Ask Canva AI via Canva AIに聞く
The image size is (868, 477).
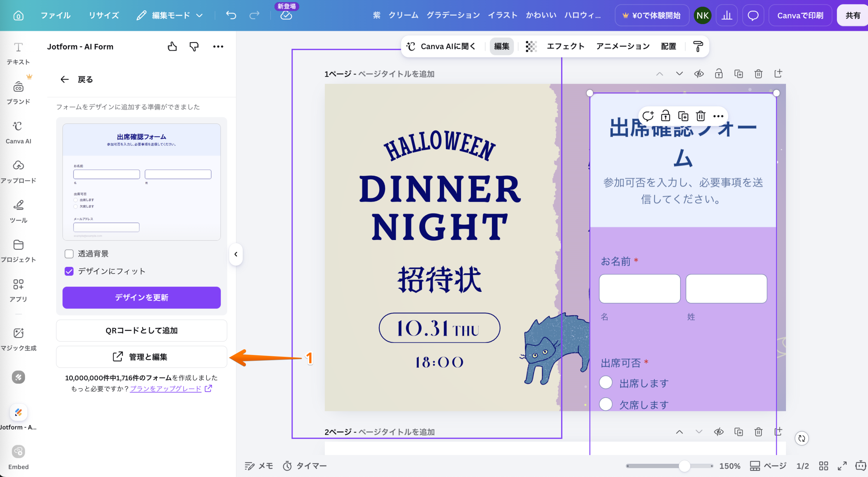pyautogui.click(x=441, y=46)
